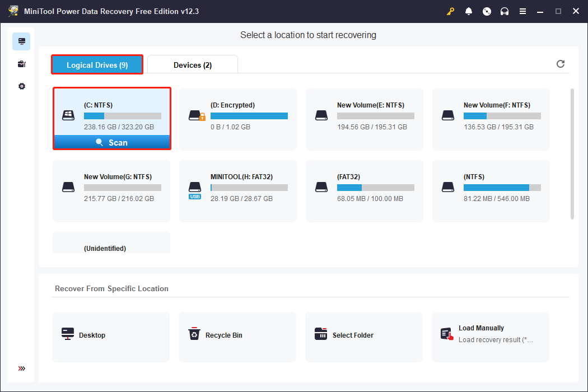Click the key register icon in title bar
588x392 pixels.
click(x=451, y=11)
